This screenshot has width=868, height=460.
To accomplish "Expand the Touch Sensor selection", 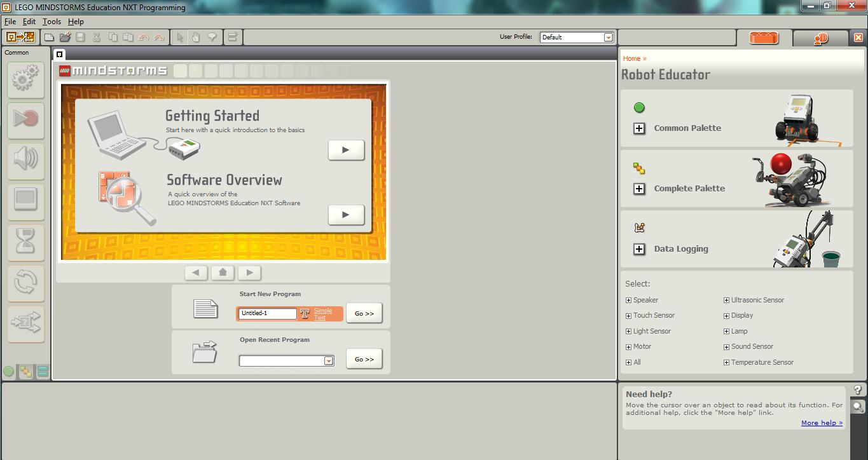I will (x=628, y=315).
